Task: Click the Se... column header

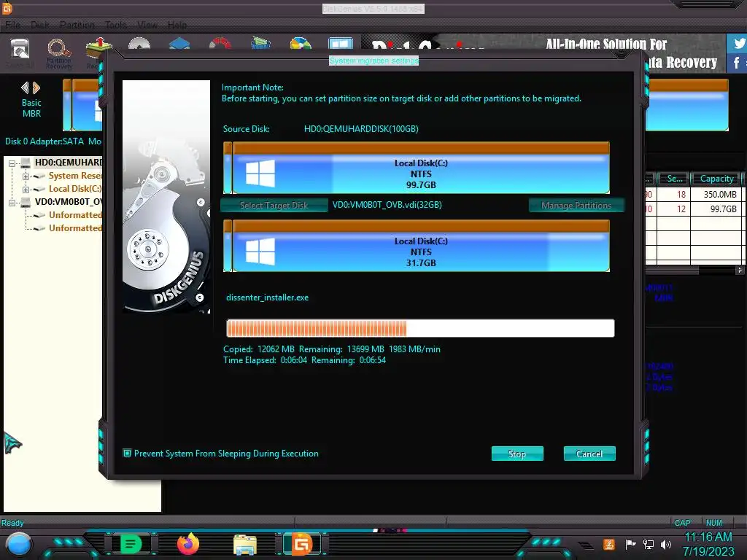Action: (674, 179)
